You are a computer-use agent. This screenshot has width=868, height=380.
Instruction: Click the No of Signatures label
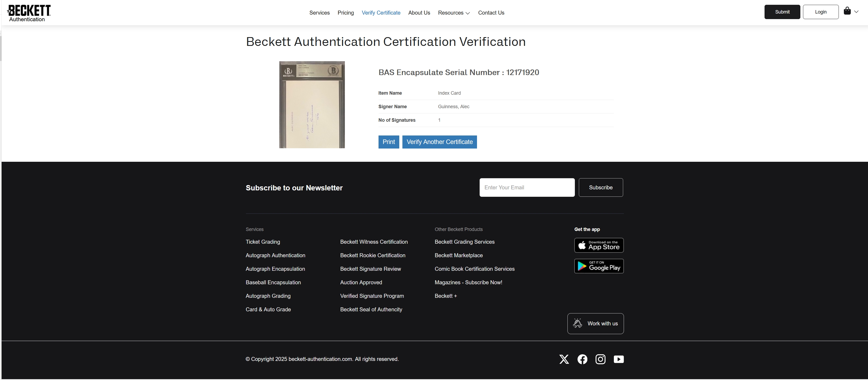coord(397,120)
